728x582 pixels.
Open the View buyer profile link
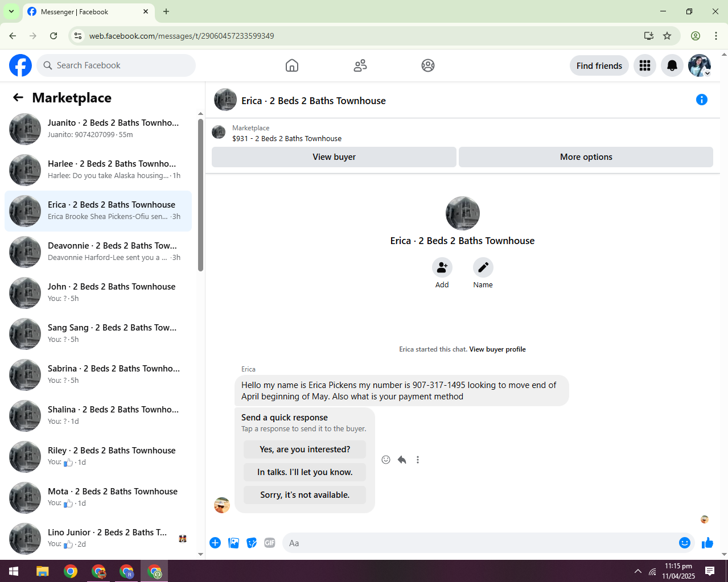[x=497, y=349]
